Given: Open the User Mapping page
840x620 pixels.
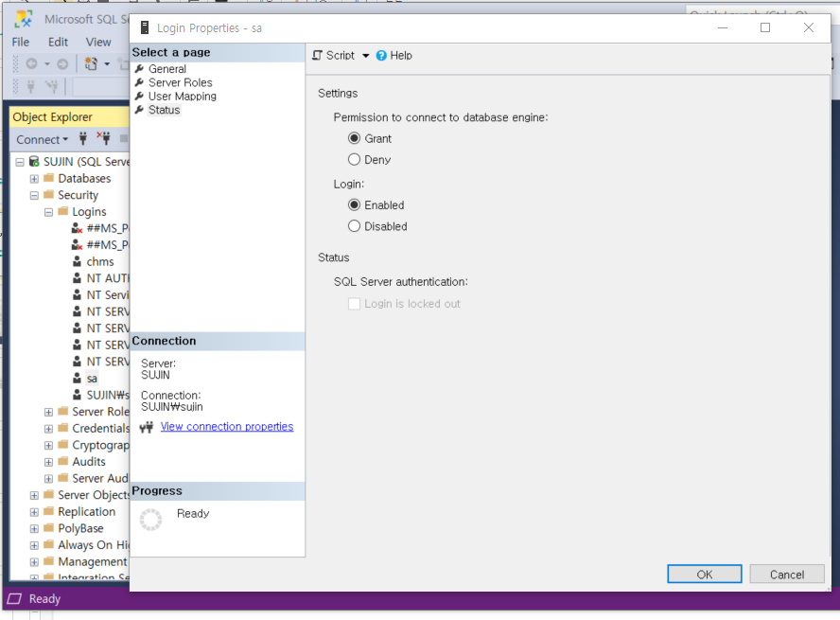Looking at the screenshot, I should (183, 97).
